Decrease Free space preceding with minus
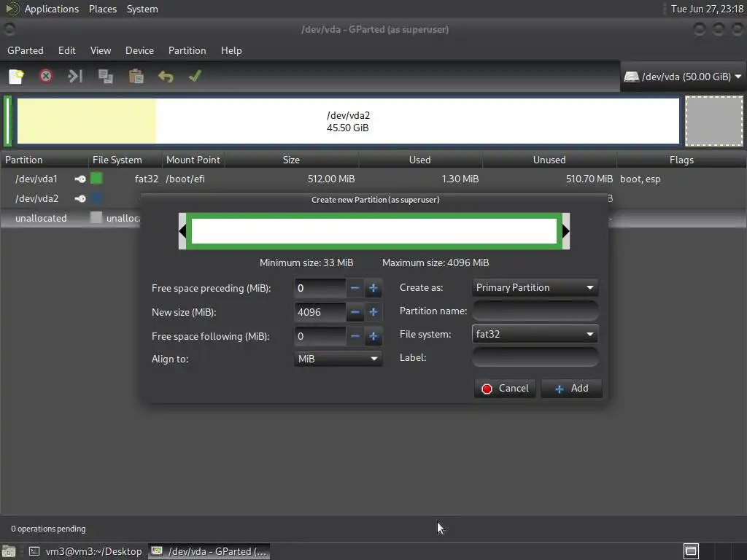The image size is (747, 560). [x=355, y=288]
